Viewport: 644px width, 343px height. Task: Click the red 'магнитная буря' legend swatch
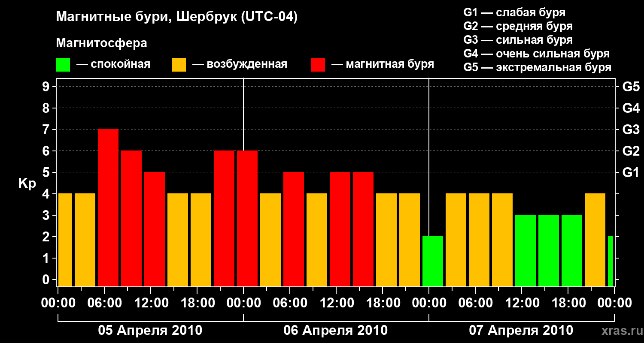click(x=318, y=65)
